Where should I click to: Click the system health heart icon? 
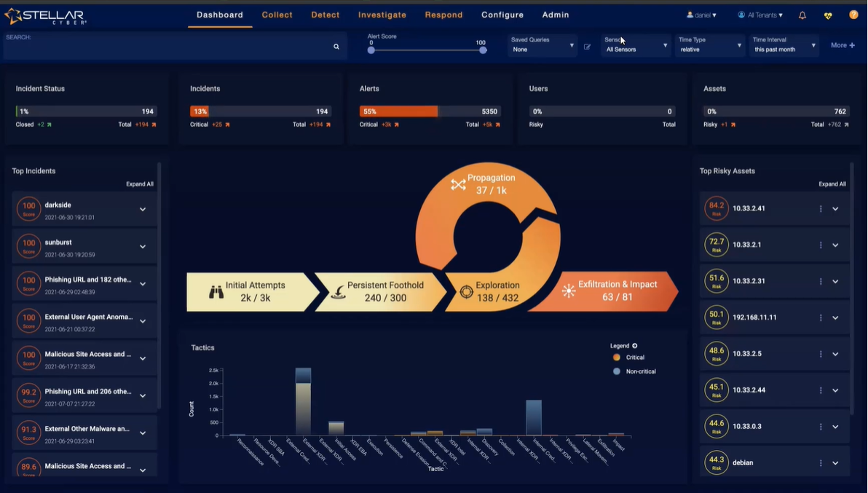[828, 15]
